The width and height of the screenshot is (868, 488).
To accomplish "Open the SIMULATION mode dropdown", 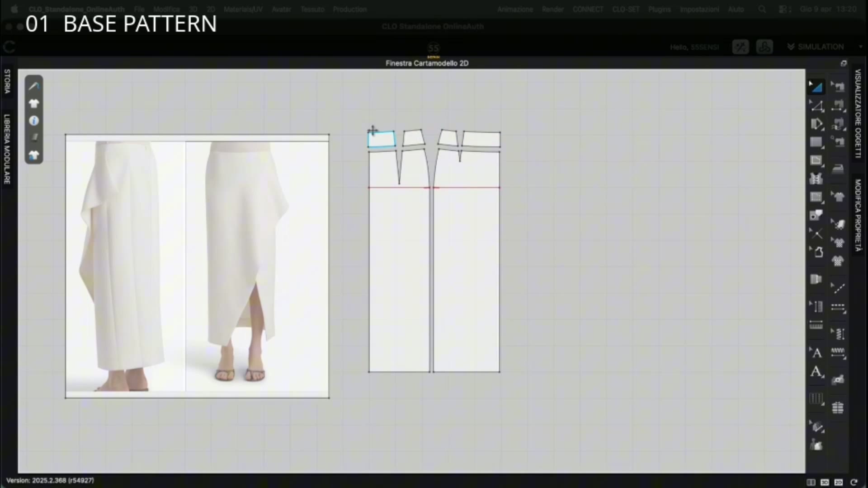I will (816, 47).
